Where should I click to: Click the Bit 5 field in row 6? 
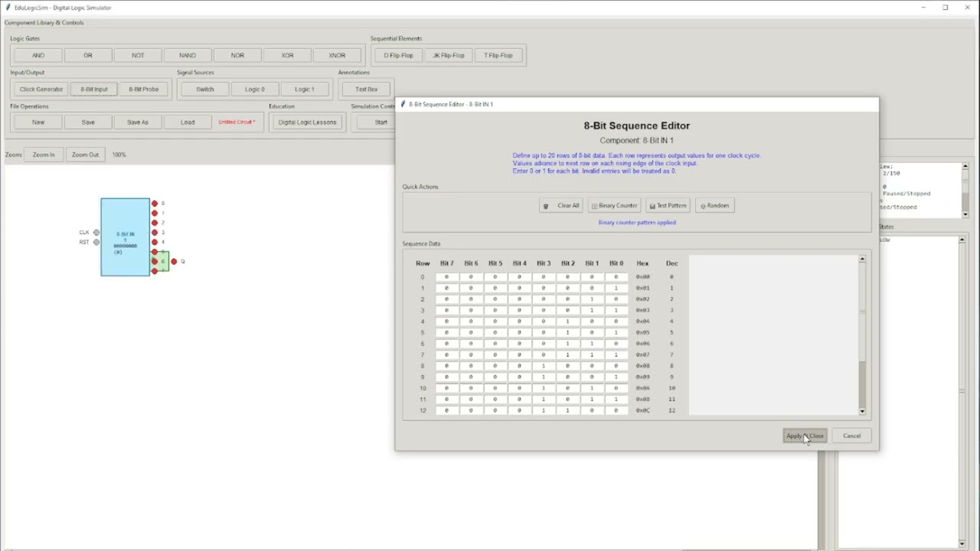tap(495, 344)
